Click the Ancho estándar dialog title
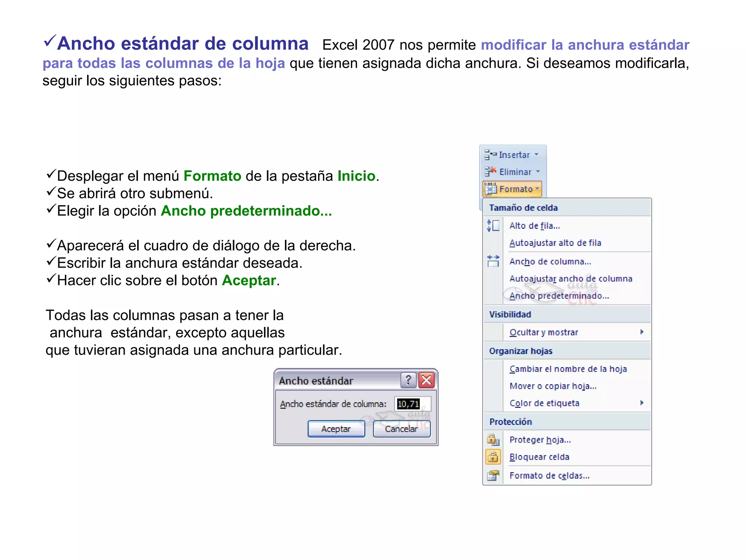 (316, 381)
